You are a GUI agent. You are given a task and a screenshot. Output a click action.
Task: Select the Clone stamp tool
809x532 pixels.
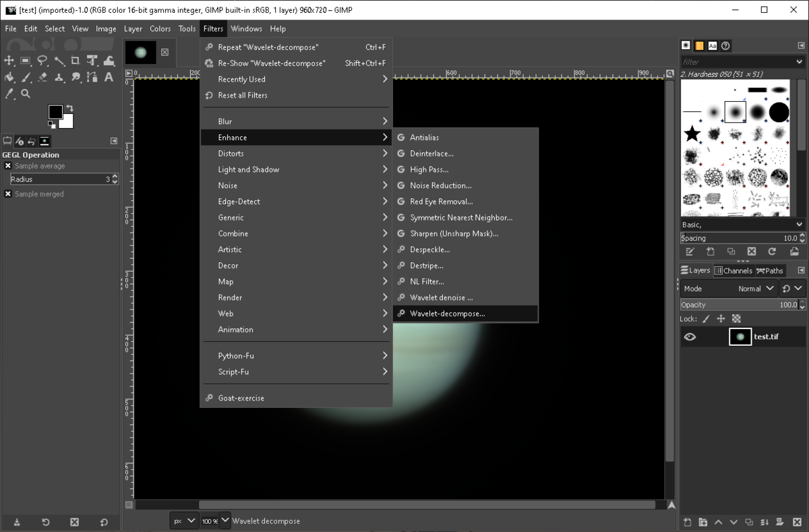(x=59, y=78)
